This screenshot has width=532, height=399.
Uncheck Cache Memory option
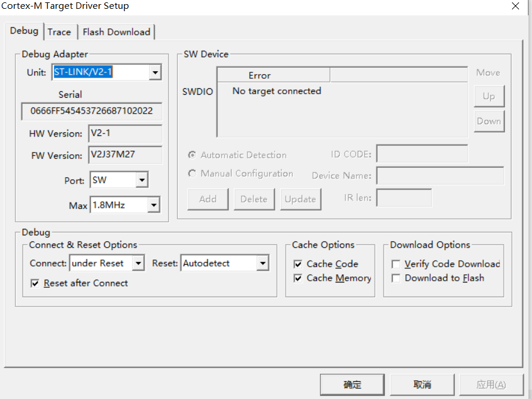click(x=298, y=278)
